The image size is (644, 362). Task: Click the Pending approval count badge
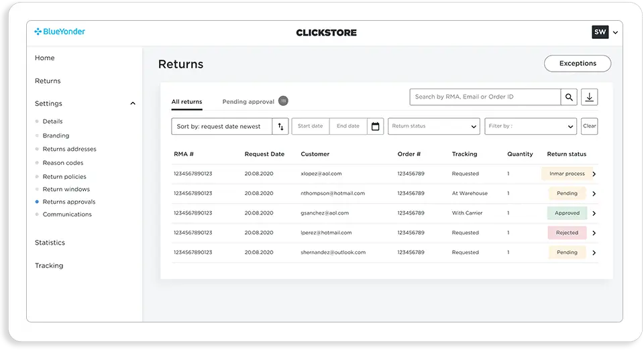[283, 101]
